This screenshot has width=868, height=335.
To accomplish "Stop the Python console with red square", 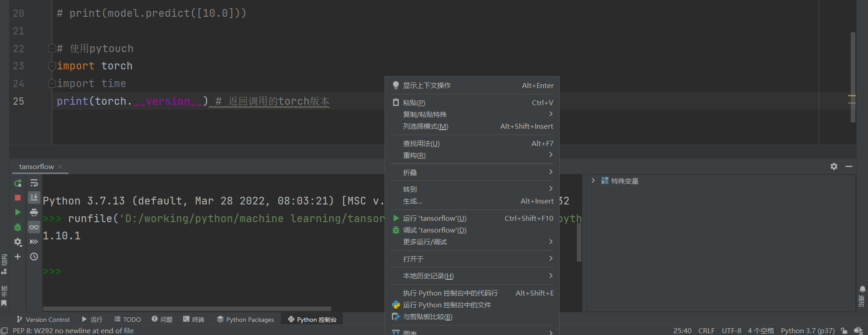I will tap(18, 198).
